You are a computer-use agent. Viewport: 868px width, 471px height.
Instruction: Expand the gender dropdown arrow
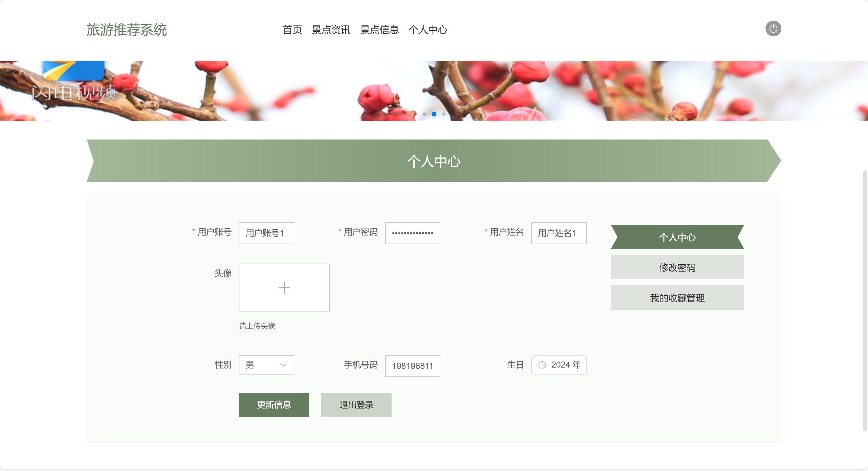[283, 365]
